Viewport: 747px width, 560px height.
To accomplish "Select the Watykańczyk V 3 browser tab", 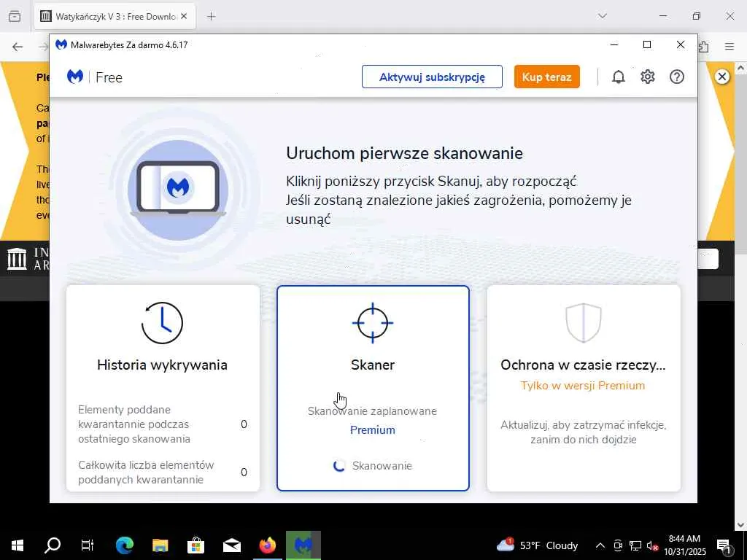I will (x=115, y=17).
